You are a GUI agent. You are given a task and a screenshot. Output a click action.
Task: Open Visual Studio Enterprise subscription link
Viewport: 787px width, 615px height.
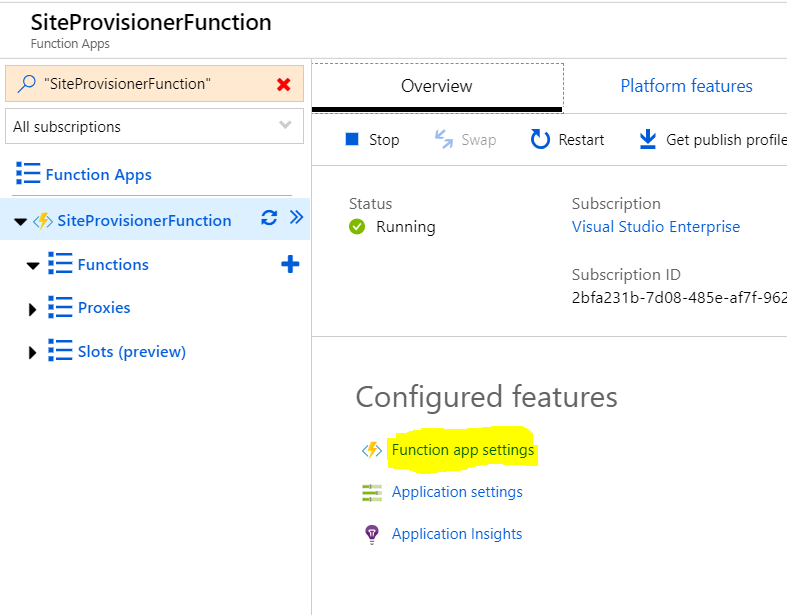pyautogui.click(x=655, y=226)
